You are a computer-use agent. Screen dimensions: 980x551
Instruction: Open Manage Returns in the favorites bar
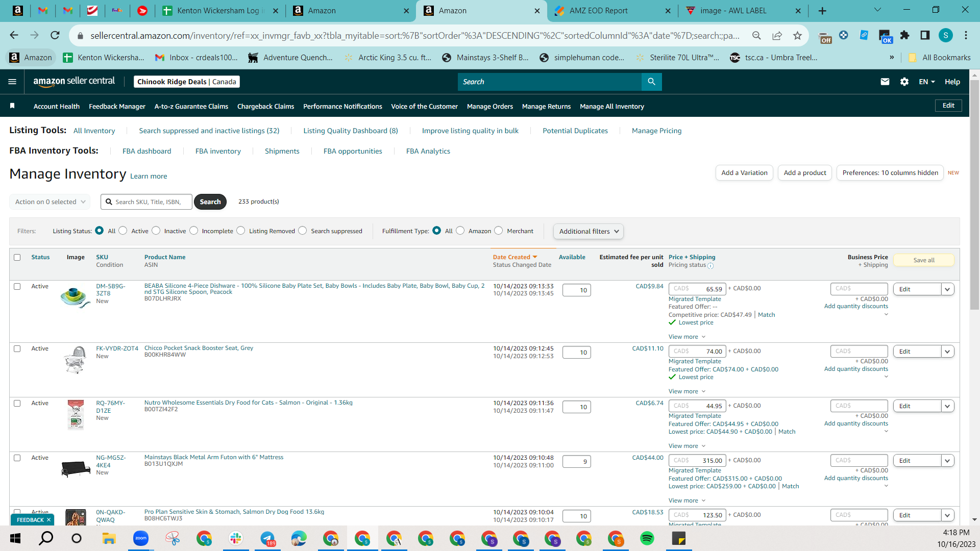pos(547,106)
